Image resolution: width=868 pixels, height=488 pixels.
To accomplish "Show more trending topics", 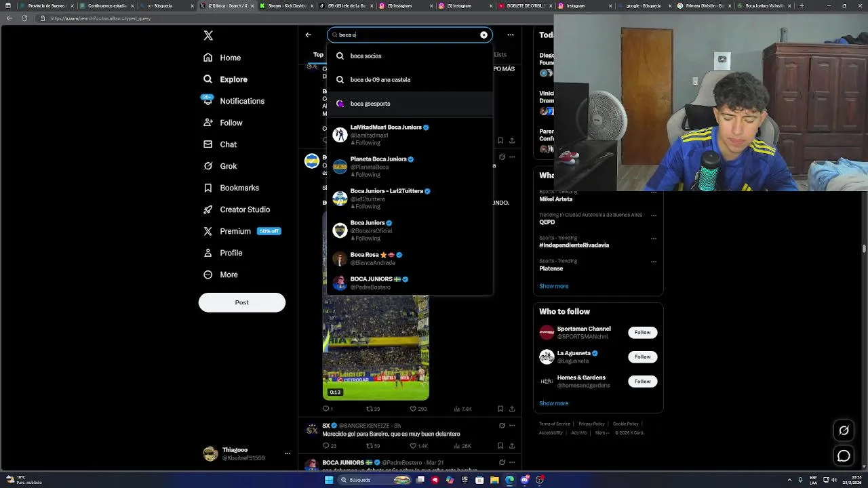I will [x=554, y=286].
